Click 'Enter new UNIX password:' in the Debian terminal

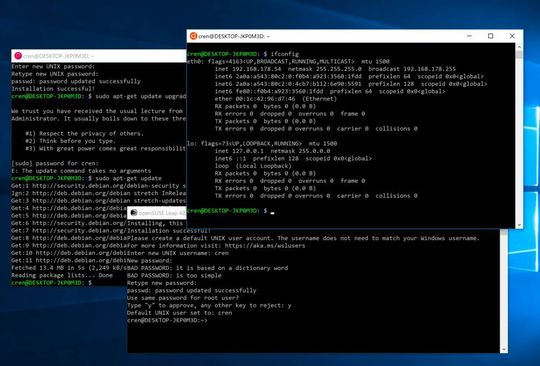53,66
